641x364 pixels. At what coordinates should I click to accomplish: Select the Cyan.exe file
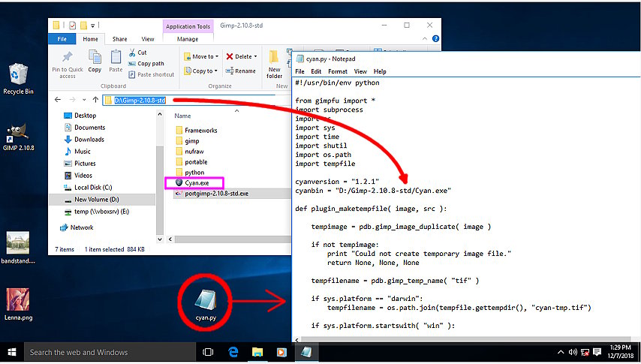(x=191, y=182)
